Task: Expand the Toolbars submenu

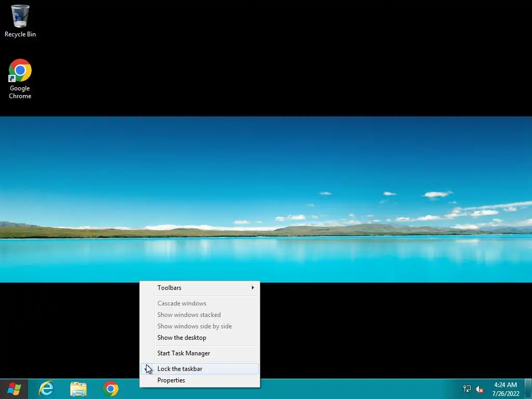Action: [199, 288]
